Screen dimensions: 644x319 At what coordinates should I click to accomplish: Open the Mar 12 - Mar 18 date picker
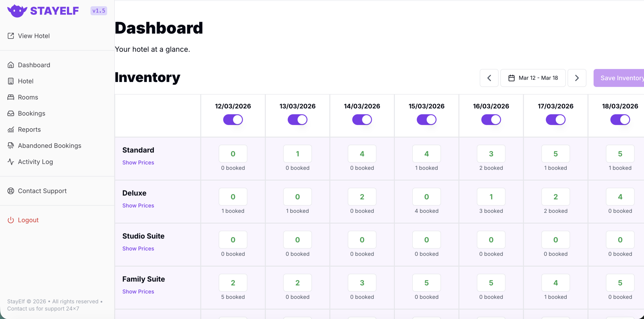pyautogui.click(x=533, y=78)
